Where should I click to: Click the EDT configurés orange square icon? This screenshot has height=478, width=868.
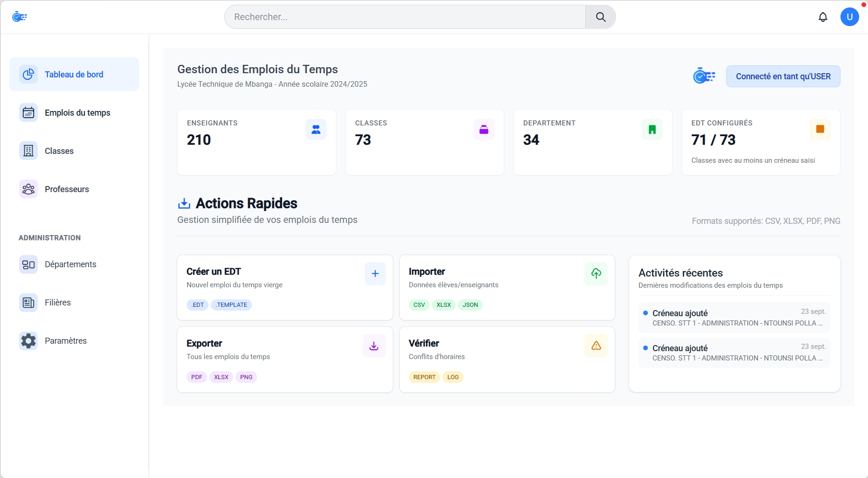pos(820,129)
